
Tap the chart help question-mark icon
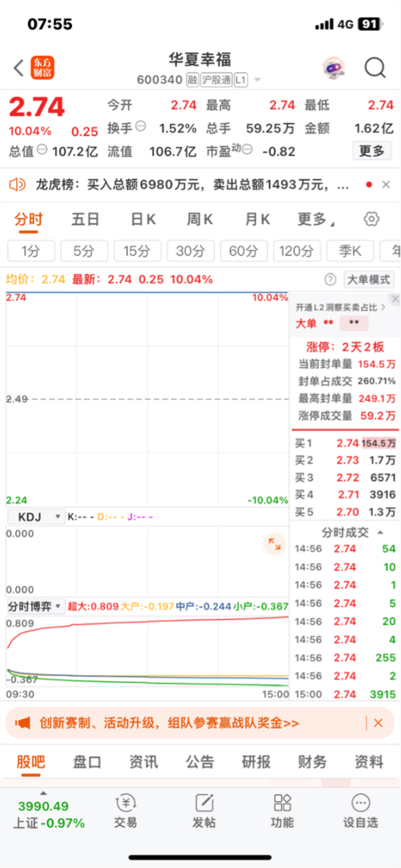click(x=330, y=280)
